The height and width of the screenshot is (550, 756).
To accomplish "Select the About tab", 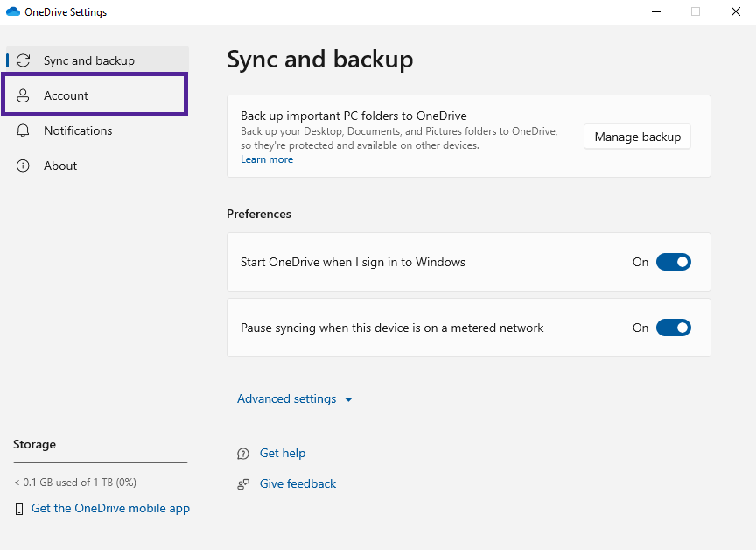I will coord(97,166).
